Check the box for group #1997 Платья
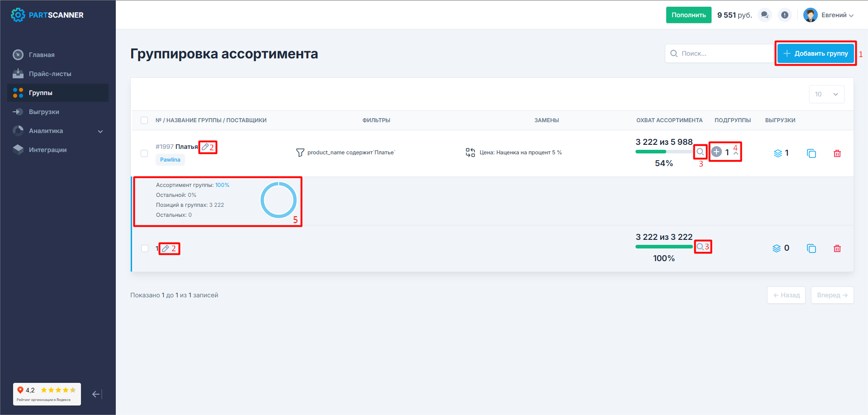The image size is (868, 415). (144, 153)
